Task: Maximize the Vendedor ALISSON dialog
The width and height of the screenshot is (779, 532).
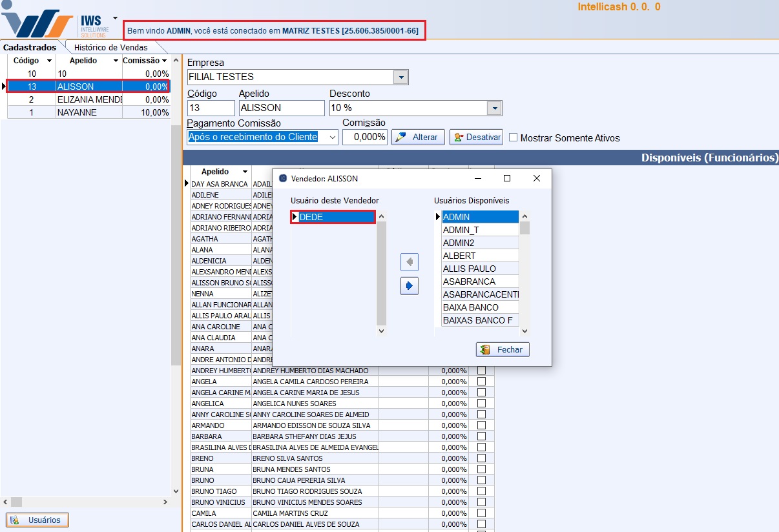Action: 507,179
